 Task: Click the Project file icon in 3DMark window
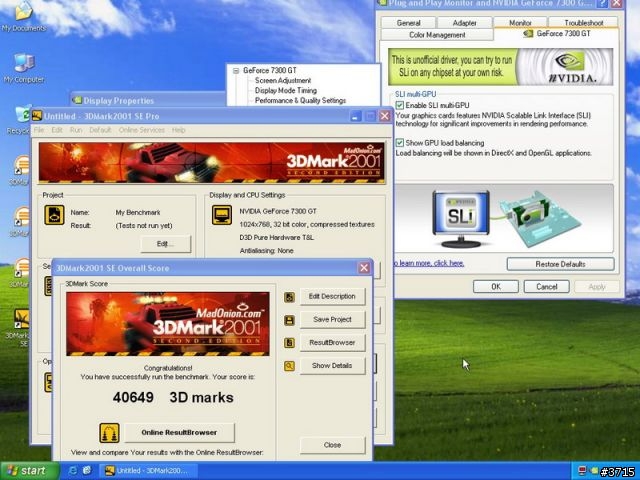54,215
